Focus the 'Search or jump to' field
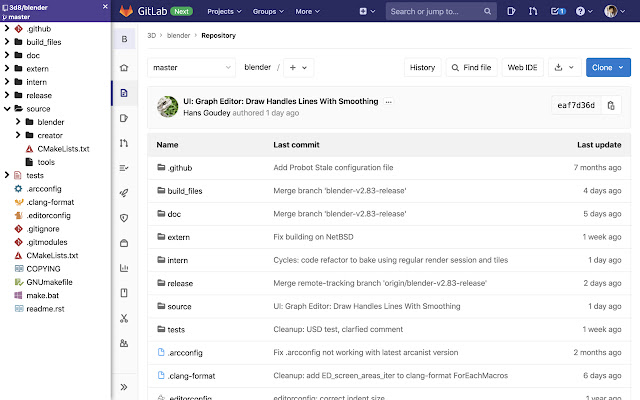The height and width of the screenshot is (400, 640). pyautogui.click(x=441, y=11)
